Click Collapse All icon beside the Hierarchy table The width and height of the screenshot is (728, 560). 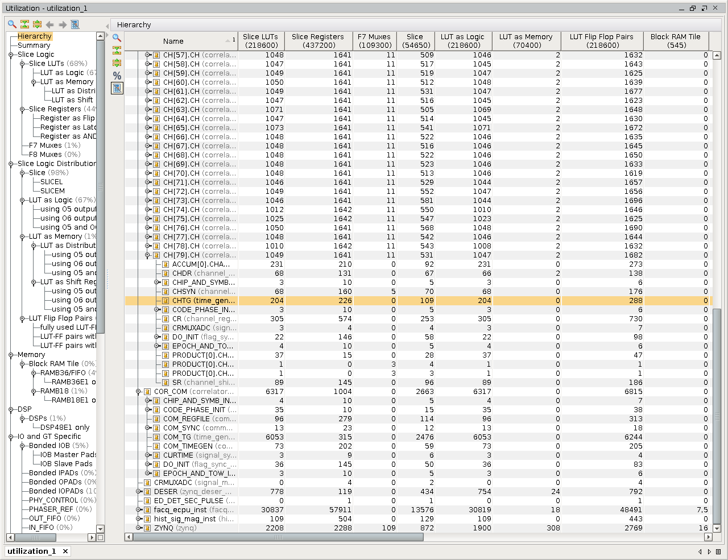point(117,51)
